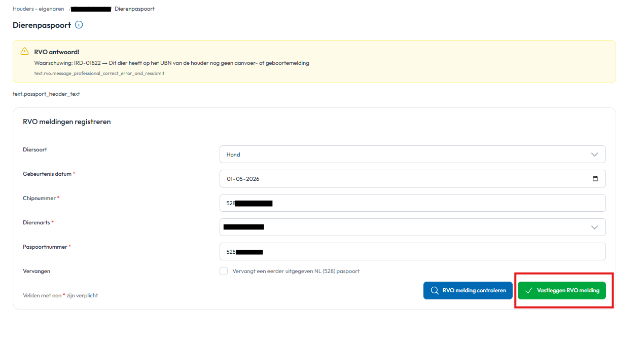Image resolution: width=644 pixels, height=348 pixels.
Task: Click the Chipnummer label
Action: pyautogui.click(x=41, y=198)
